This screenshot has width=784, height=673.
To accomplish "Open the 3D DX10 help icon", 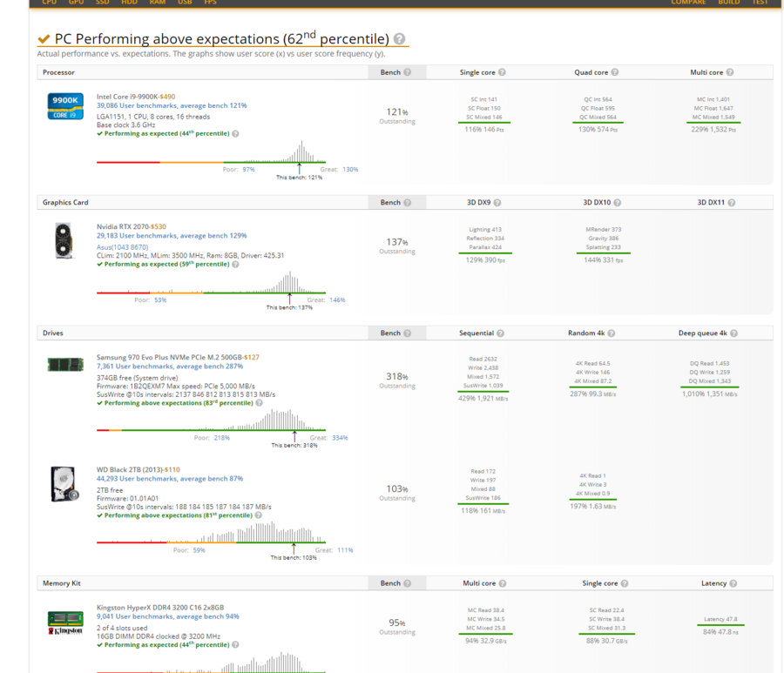I will pyautogui.click(x=618, y=202).
